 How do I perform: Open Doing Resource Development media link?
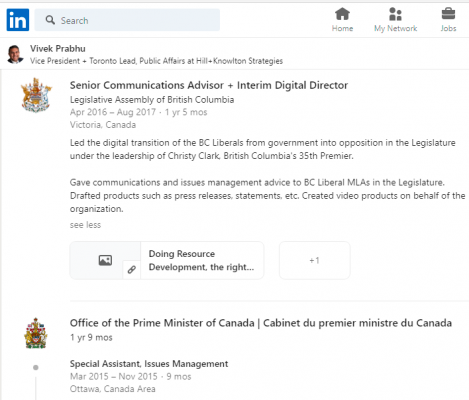[201, 260]
